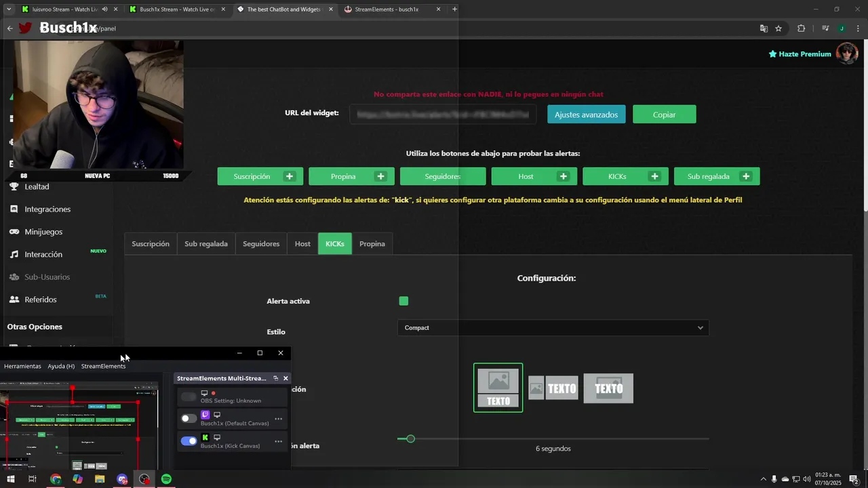This screenshot has height=488, width=868.
Task: Open a new browser tab with plus
Action: (454, 9)
